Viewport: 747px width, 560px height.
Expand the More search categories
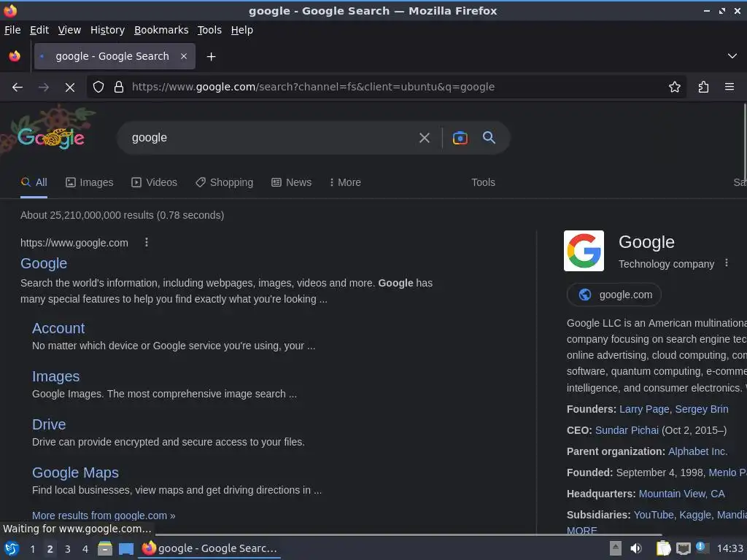coord(345,182)
